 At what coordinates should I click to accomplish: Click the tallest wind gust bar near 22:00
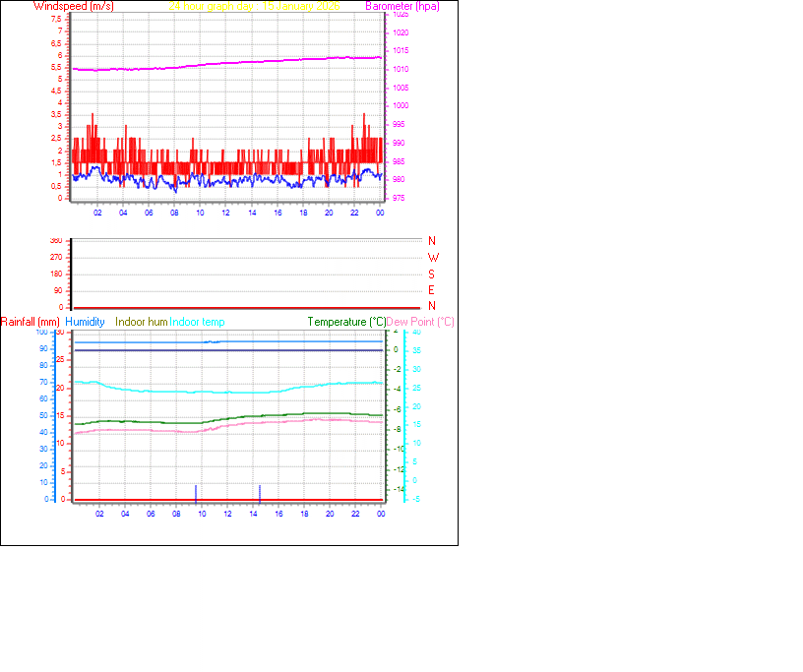(x=364, y=128)
